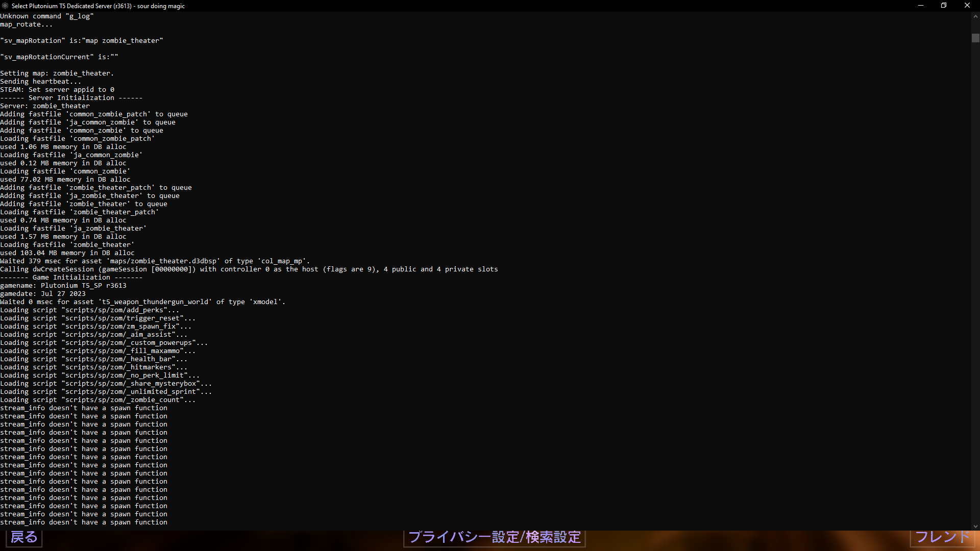
Task: Click the 'map_rotate...' line
Action: click(x=27, y=24)
